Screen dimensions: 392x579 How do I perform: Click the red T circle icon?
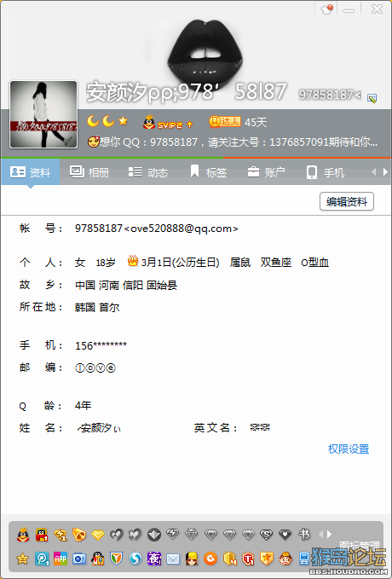coord(248,559)
